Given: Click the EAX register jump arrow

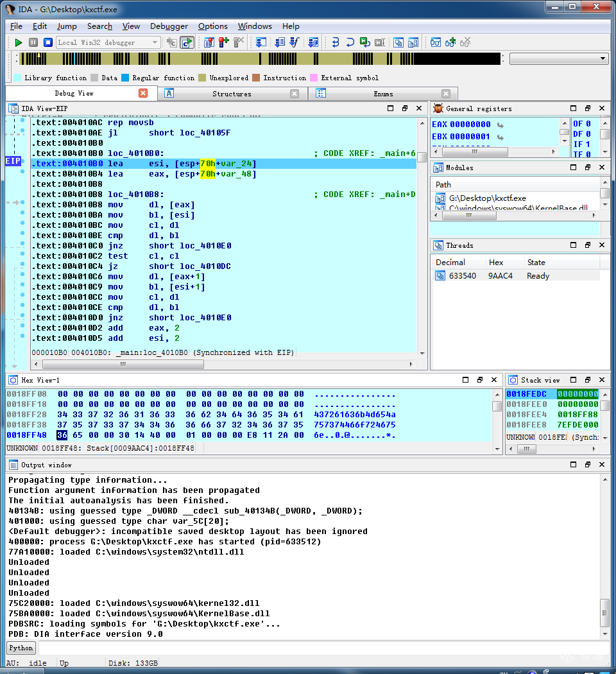Looking at the screenshot, I should point(501,125).
